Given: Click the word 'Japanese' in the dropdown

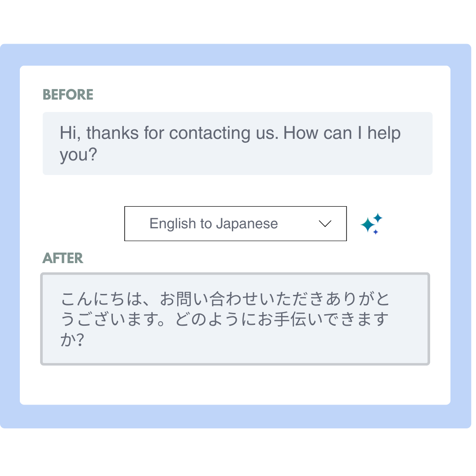Looking at the screenshot, I should point(247,224).
